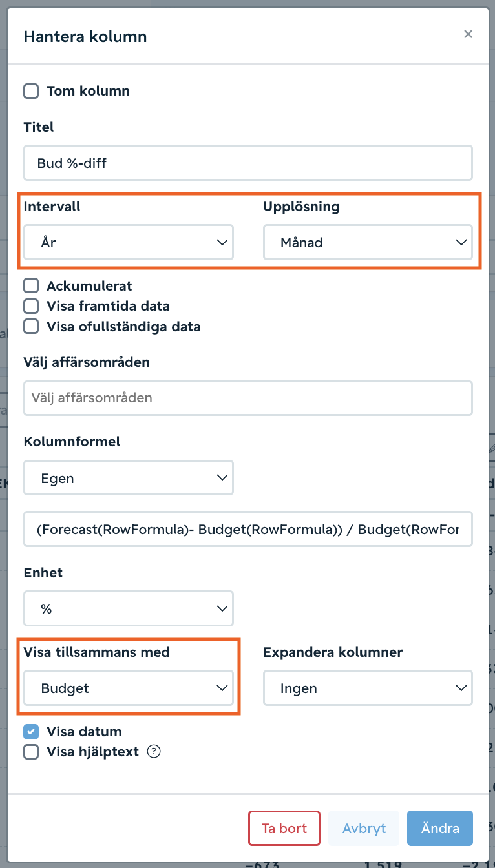This screenshot has height=868, width=495.
Task: Open Visa tillsammans med dropdown showing Budget
Action: 129,688
